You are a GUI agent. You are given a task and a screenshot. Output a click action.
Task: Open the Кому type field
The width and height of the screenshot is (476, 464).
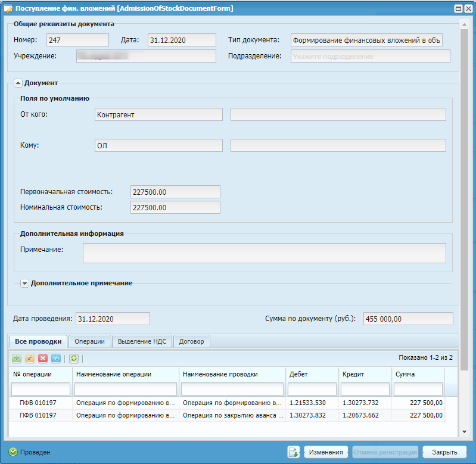click(158, 145)
